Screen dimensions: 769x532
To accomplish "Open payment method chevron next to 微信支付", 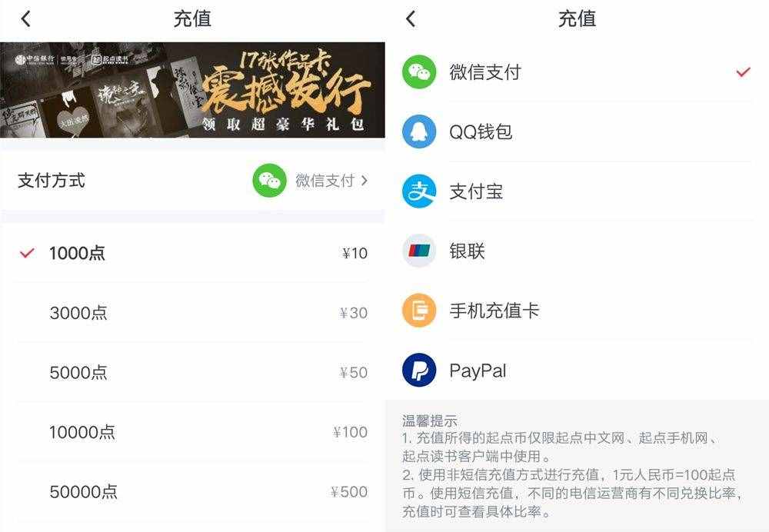I will 364,181.
